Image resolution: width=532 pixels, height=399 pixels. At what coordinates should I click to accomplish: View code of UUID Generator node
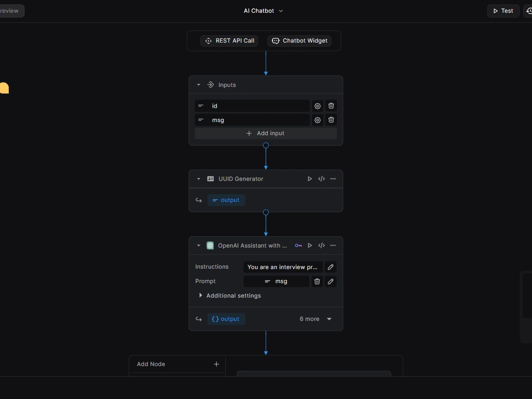[321, 179]
